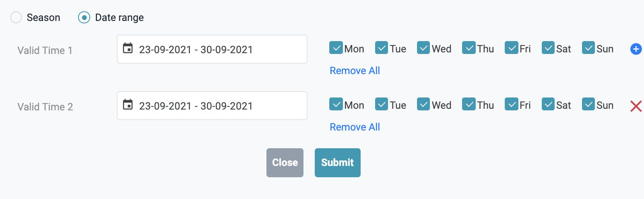The width and height of the screenshot is (644, 199).
Task: Toggle Fri checkbox for Valid Time 2
Action: tap(511, 104)
